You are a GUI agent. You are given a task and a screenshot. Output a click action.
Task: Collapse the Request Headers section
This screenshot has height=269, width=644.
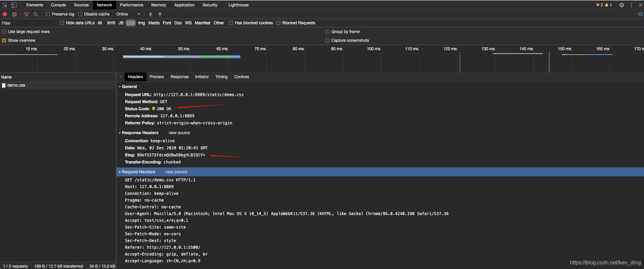click(120, 172)
